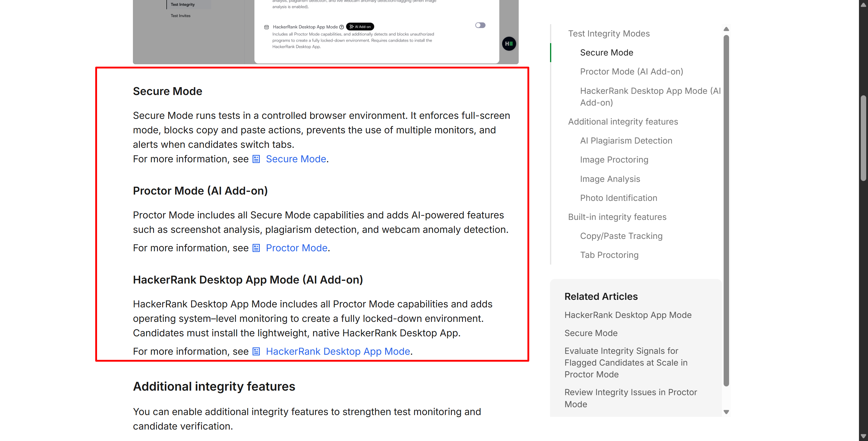
Task: Click the calendar icon left of HackerRank Desktop App Mode
Action: point(266,27)
